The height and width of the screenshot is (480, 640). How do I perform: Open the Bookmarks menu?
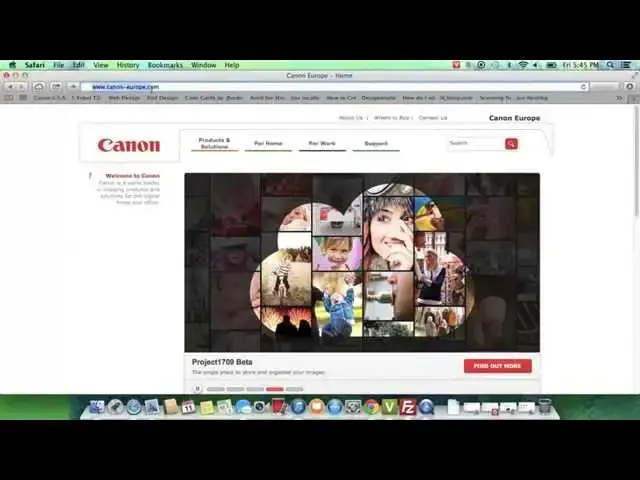[165, 65]
